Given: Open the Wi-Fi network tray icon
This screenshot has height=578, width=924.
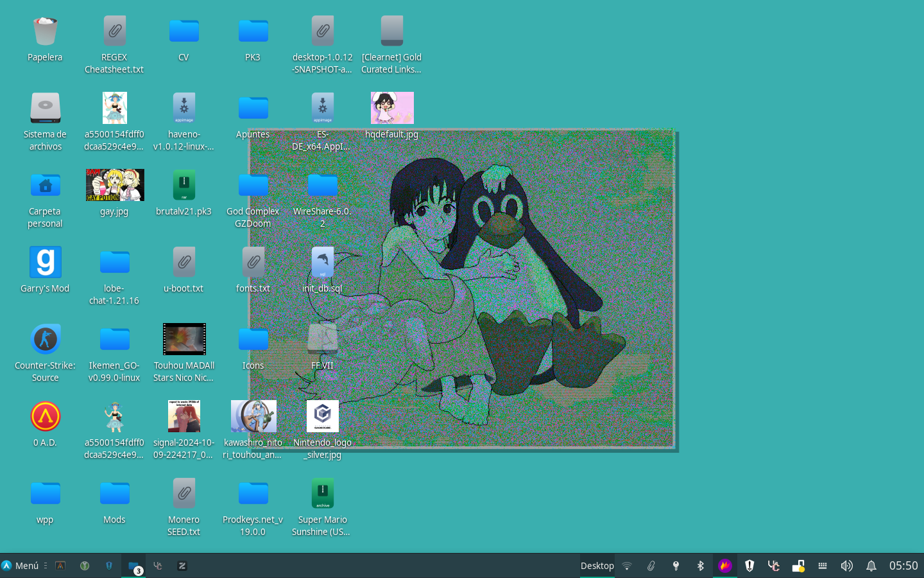Looking at the screenshot, I should coord(627,566).
